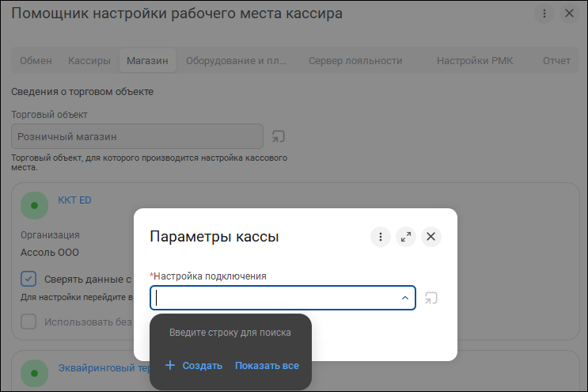Click the green status indicator beside Эквайринговый терминал
The width and height of the screenshot is (588, 392).
[x=34, y=374]
